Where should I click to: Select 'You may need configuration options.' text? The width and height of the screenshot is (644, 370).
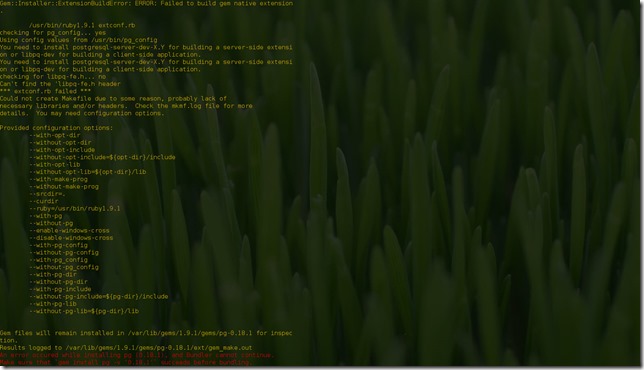(x=100, y=113)
